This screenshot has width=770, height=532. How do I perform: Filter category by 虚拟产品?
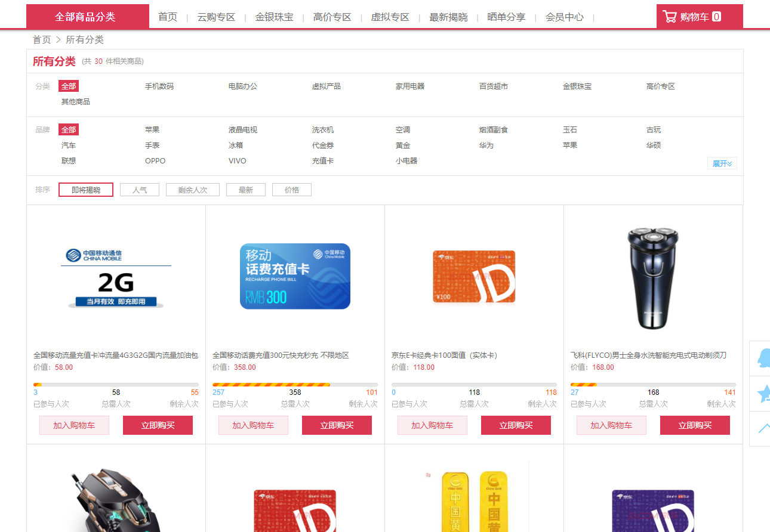pyautogui.click(x=327, y=86)
